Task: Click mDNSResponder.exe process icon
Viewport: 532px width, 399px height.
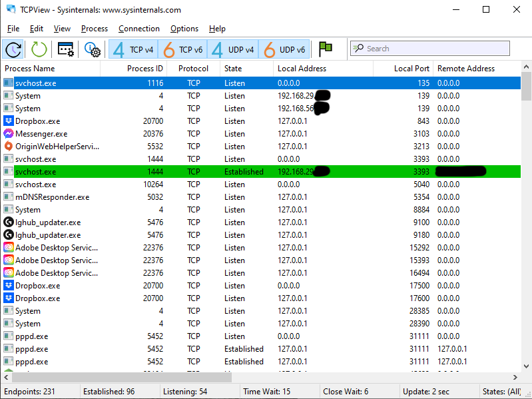Action: pyautogui.click(x=9, y=197)
